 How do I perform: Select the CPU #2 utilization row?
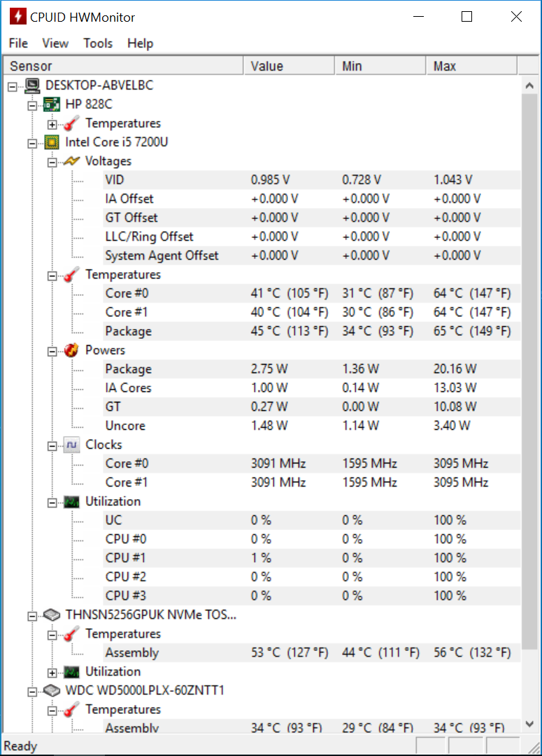312,577
